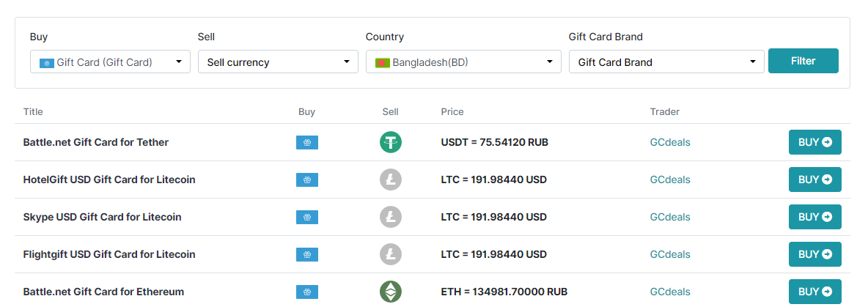The image size is (868, 307).
Task: Click LTC price in Flightgift row
Action: click(x=494, y=254)
